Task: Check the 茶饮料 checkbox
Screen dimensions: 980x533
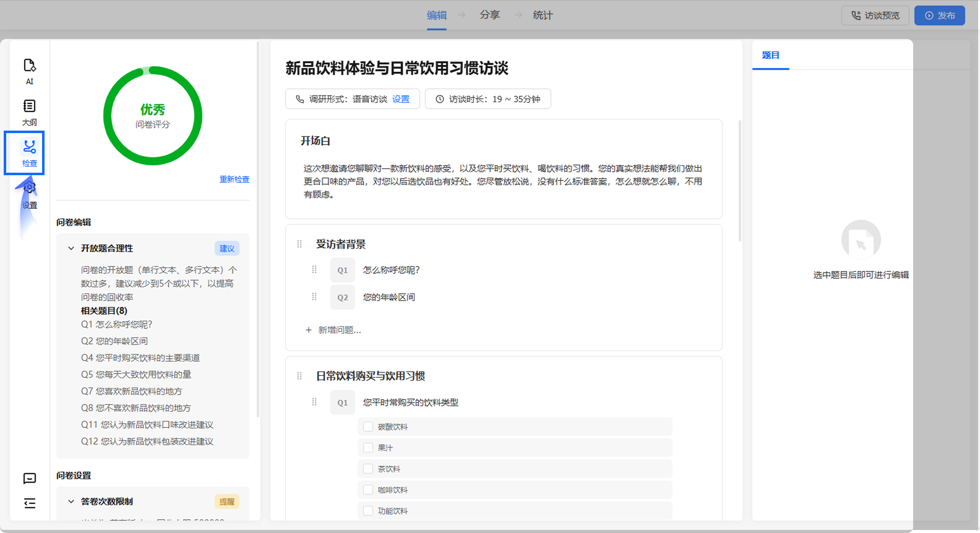Action: 368,469
